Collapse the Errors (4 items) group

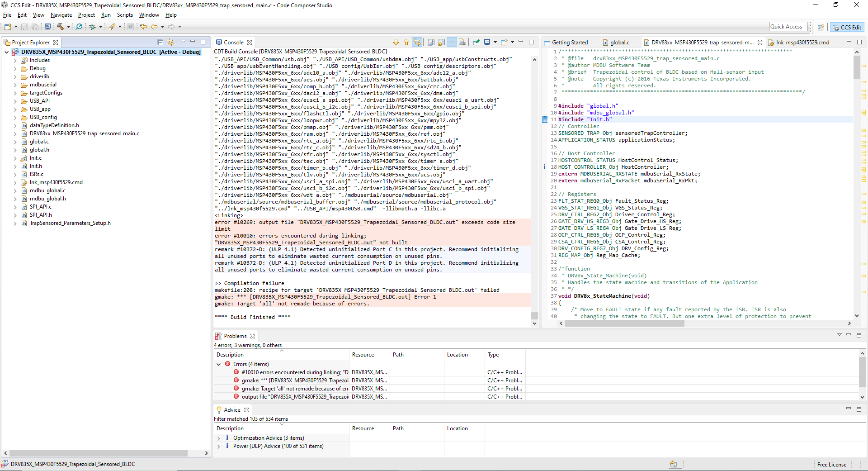click(219, 364)
